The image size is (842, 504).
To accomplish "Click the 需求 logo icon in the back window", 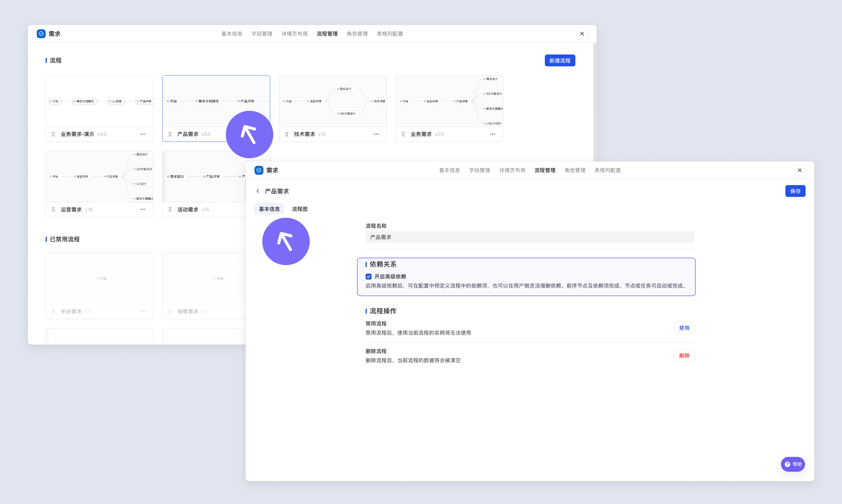I will pyautogui.click(x=41, y=34).
